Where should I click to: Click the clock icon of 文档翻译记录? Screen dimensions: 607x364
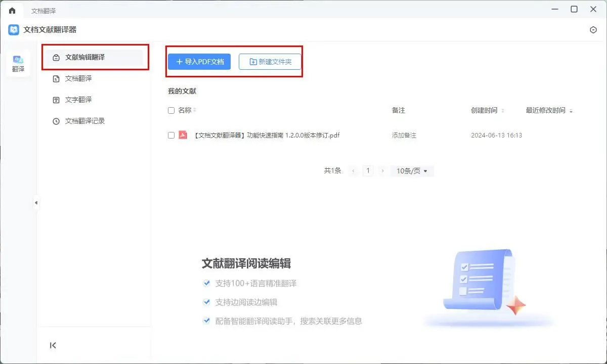pos(56,121)
